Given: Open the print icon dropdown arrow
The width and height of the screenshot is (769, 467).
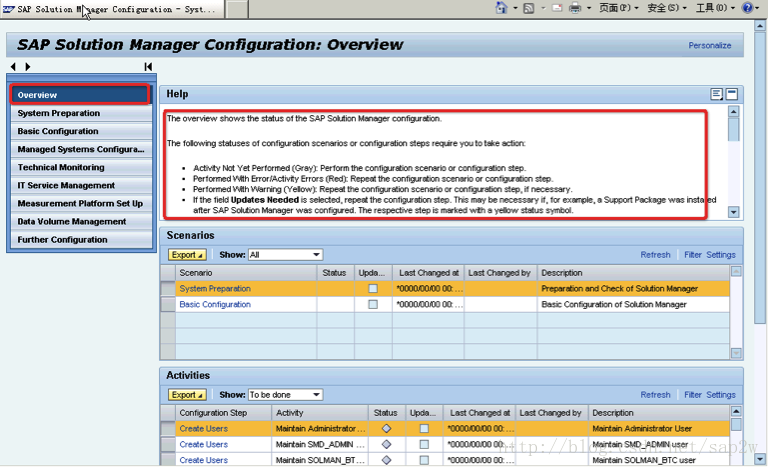Looking at the screenshot, I should 589,8.
